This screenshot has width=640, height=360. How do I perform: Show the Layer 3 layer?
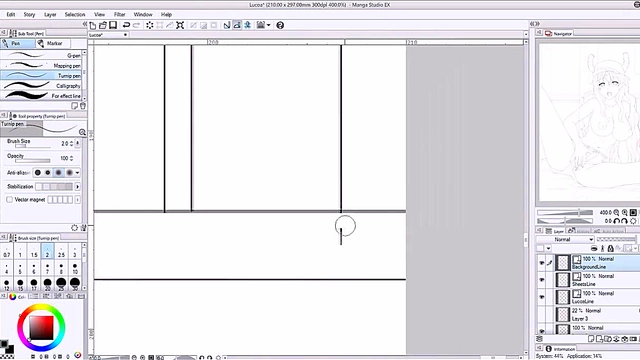click(x=542, y=314)
